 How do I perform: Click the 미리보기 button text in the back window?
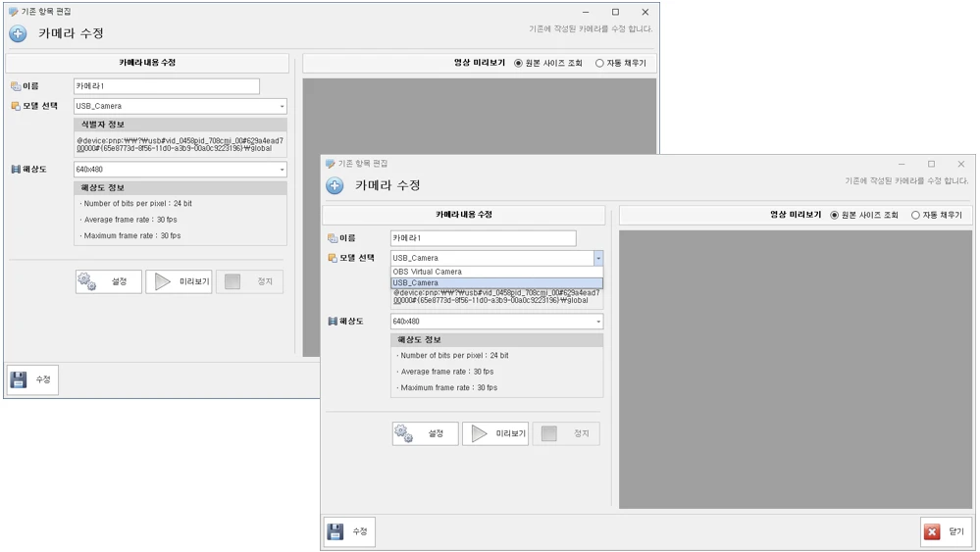[194, 281]
